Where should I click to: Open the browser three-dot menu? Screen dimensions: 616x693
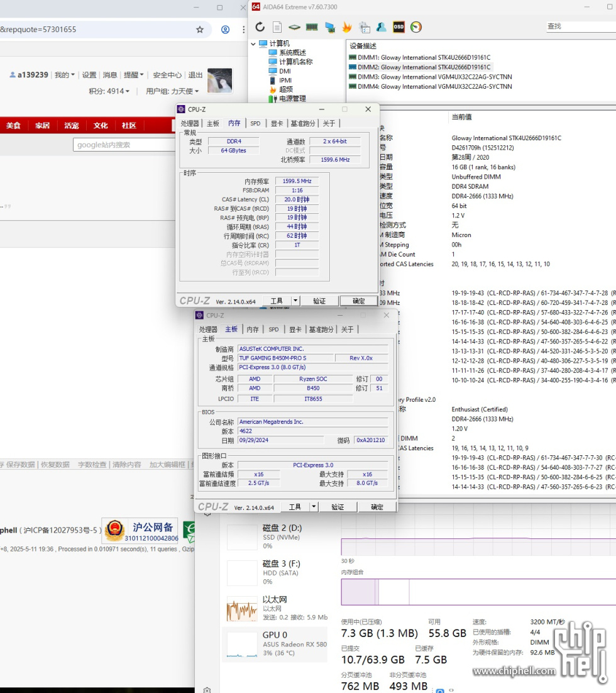(x=243, y=30)
